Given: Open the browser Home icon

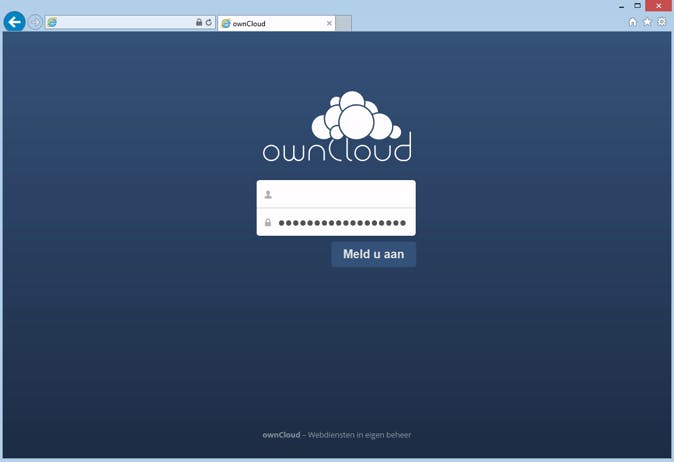Looking at the screenshot, I should click(x=633, y=22).
